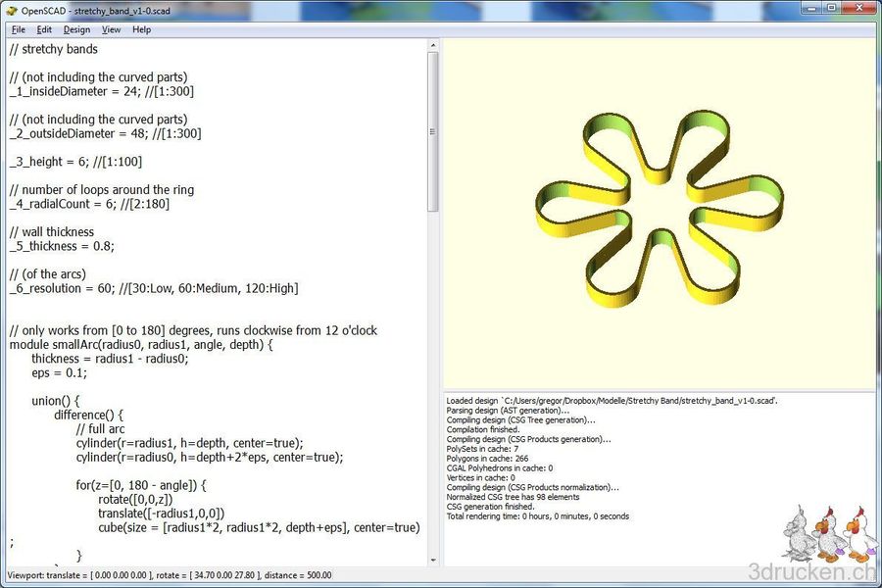Screen dimensions: 882x588
Task: Click the 'cylinder(r=radius1' line
Action: (189, 443)
